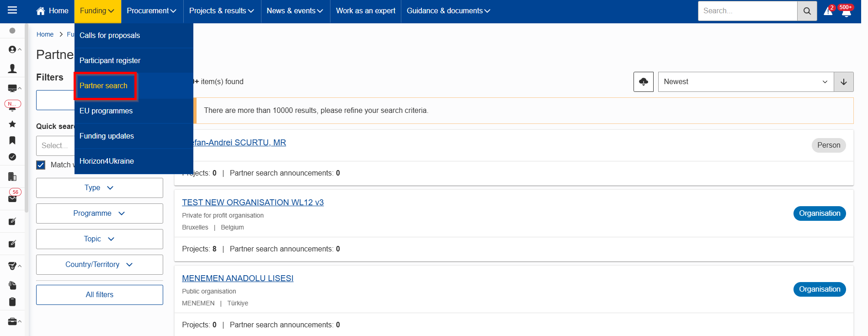868x336 pixels.
Task: Click Work as an expert nav link
Action: click(366, 11)
